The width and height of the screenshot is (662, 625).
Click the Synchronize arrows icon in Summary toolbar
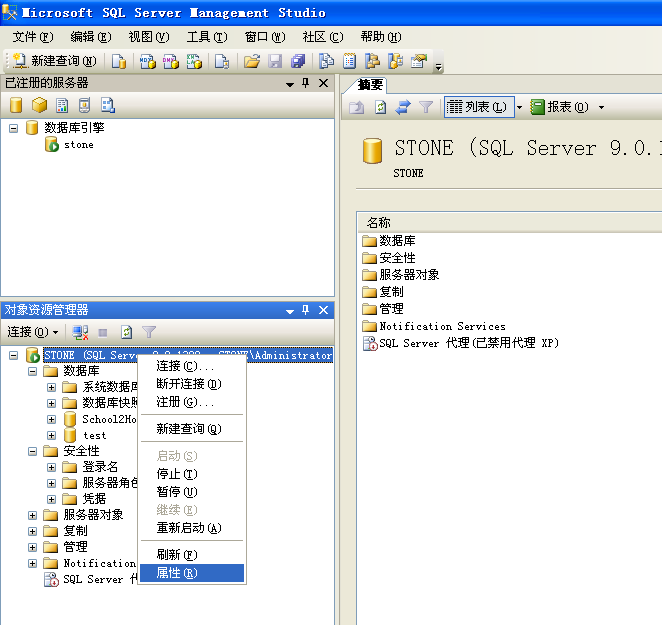(x=403, y=107)
